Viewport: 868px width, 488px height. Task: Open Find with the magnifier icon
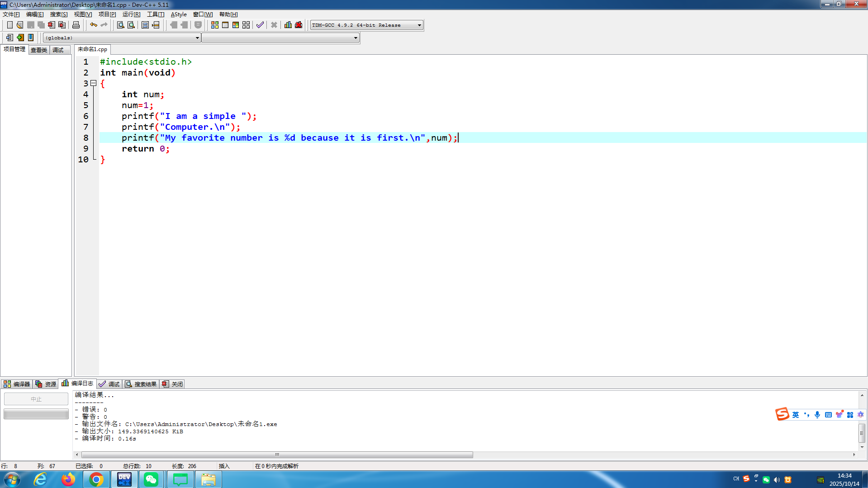[x=121, y=25]
